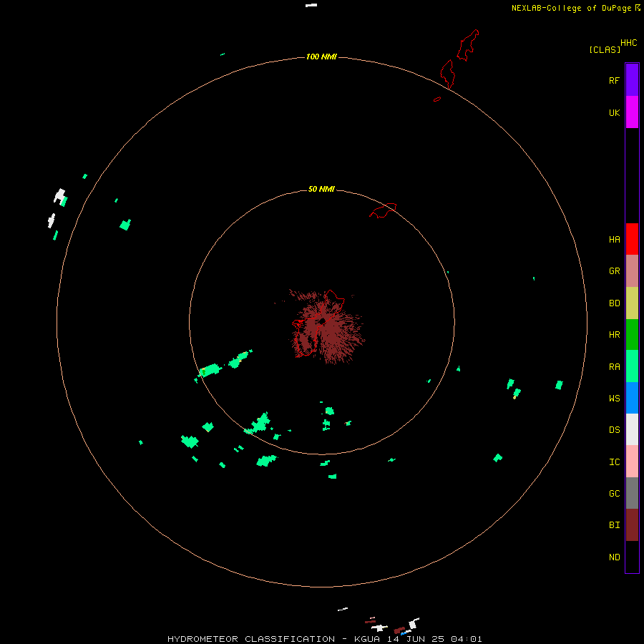Click the "NEXLAB-College of DuPage" text
The image size is (644, 644).
point(571,8)
